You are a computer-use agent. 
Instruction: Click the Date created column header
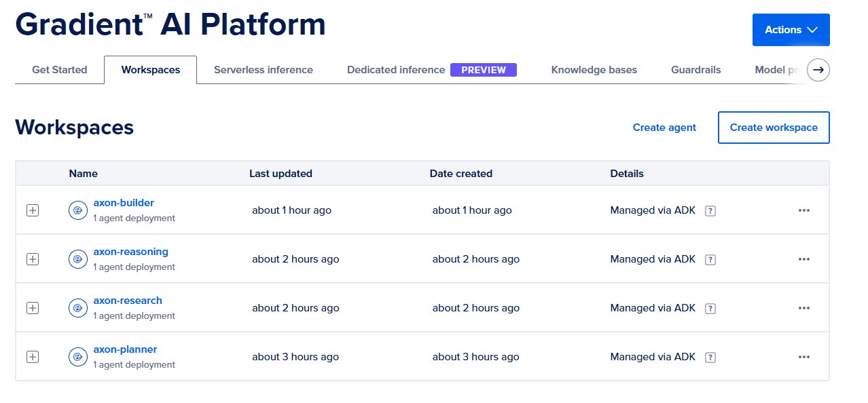point(461,174)
